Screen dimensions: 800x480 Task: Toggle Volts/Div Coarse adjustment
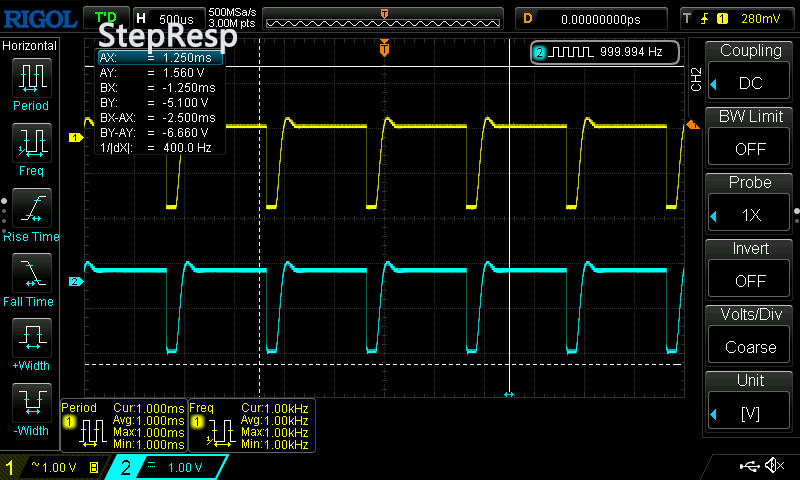(x=750, y=334)
